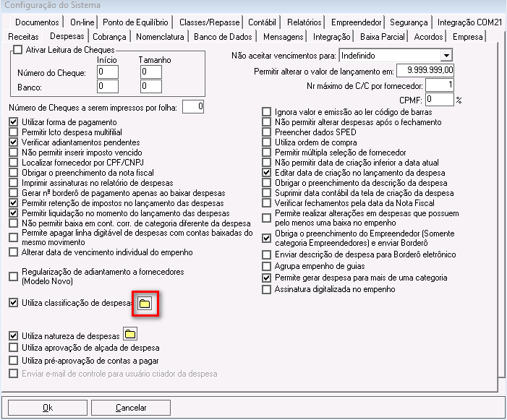Click Número de Cheques por folha field
The width and height of the screenshot is (507, 420).
(x=193, y=107)
